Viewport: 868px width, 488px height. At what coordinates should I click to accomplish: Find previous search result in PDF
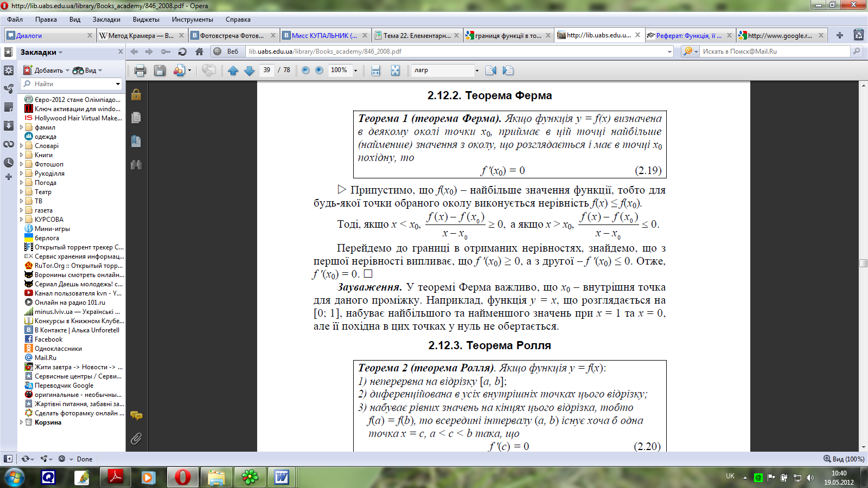491,70
